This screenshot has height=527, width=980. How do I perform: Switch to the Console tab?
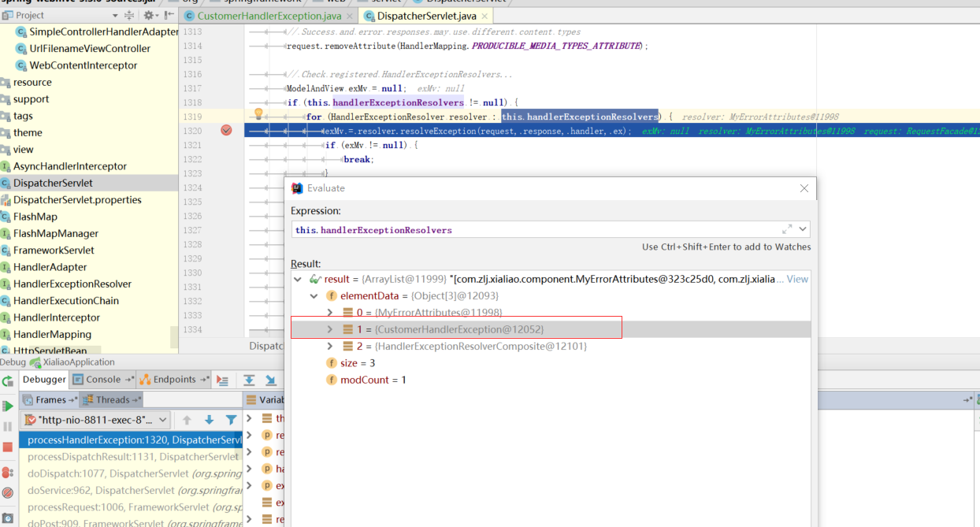[102, 379]
